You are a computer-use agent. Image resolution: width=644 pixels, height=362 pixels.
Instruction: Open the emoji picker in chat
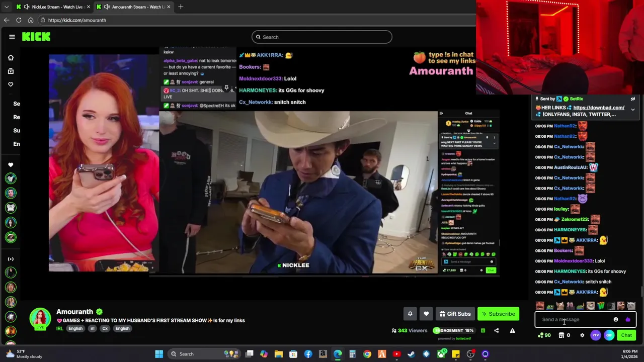[616, 319]
